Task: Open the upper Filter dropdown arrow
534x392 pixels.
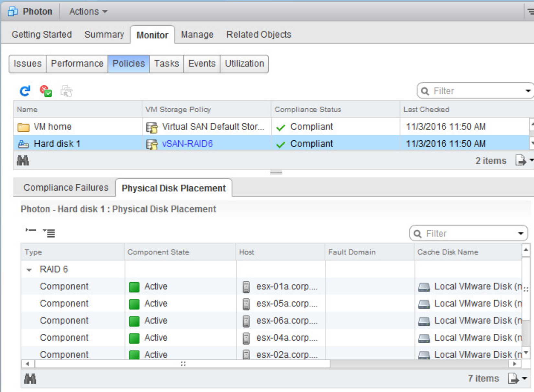Action: pyautogui.click(x=528, y=91)
